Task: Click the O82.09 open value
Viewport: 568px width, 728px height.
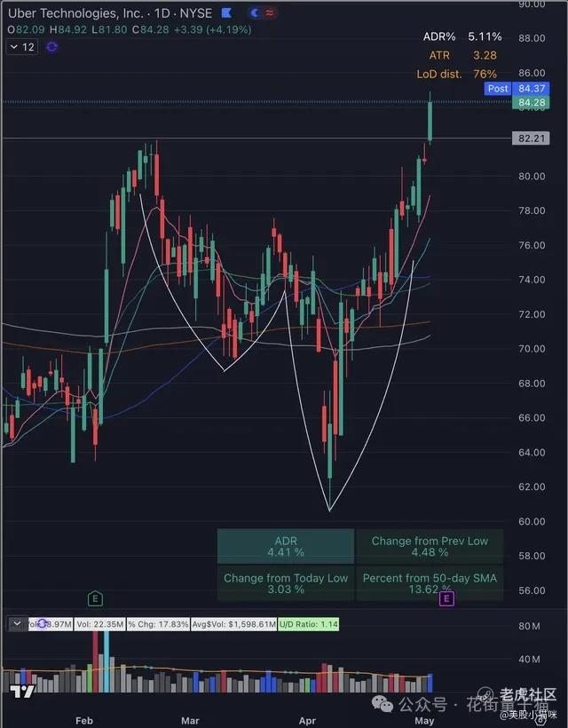Action: [x=26, y=29]
